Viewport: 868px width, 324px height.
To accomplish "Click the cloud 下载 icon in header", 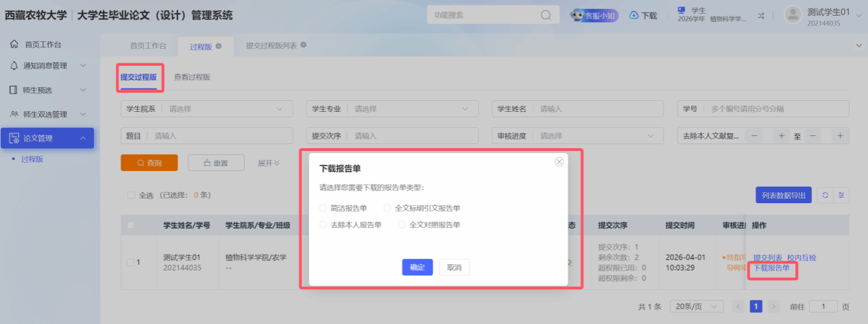I will click(634, 15).
